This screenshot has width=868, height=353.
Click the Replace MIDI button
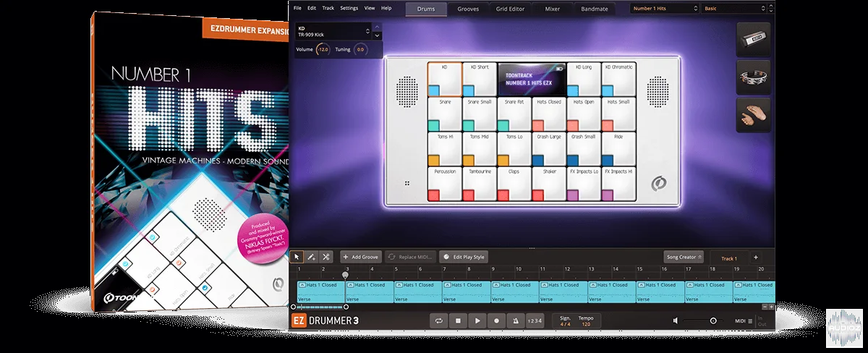coord(409,257)
